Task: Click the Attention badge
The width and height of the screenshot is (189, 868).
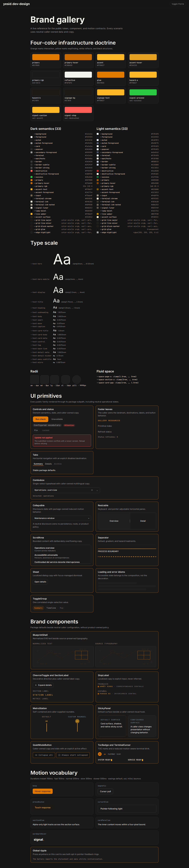Action: (69, 425)
